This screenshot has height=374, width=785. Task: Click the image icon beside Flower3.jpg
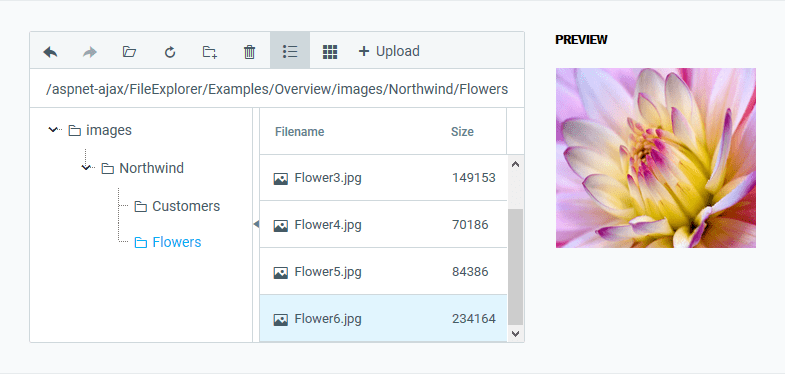tap(281, 179)
